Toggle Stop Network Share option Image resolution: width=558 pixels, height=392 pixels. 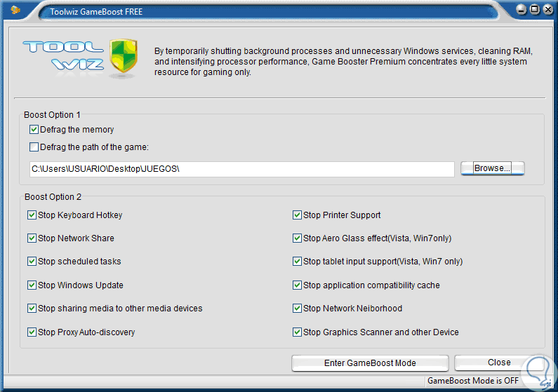coord(32,238)
